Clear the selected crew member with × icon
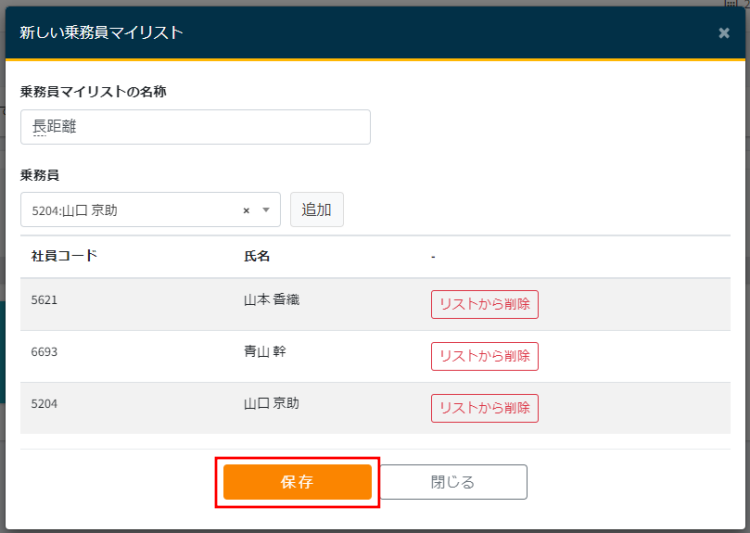Image resolution: width=750 pixels, height=533 pixels. click(246, 211)
